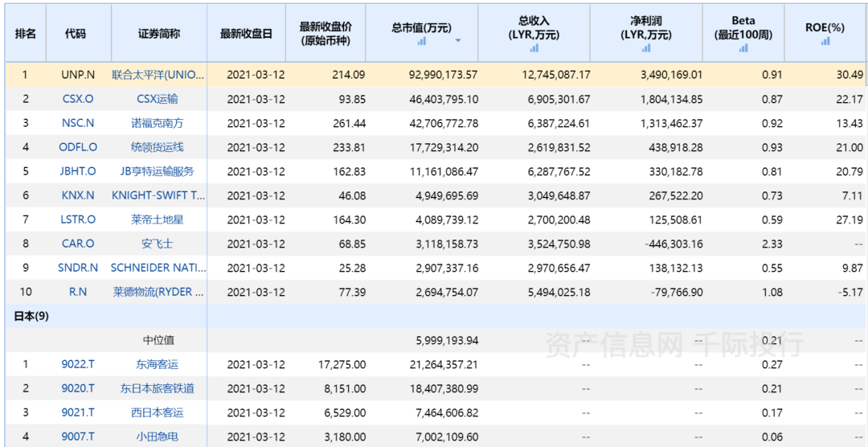Select the 中位值 median row label

point(159,340)
